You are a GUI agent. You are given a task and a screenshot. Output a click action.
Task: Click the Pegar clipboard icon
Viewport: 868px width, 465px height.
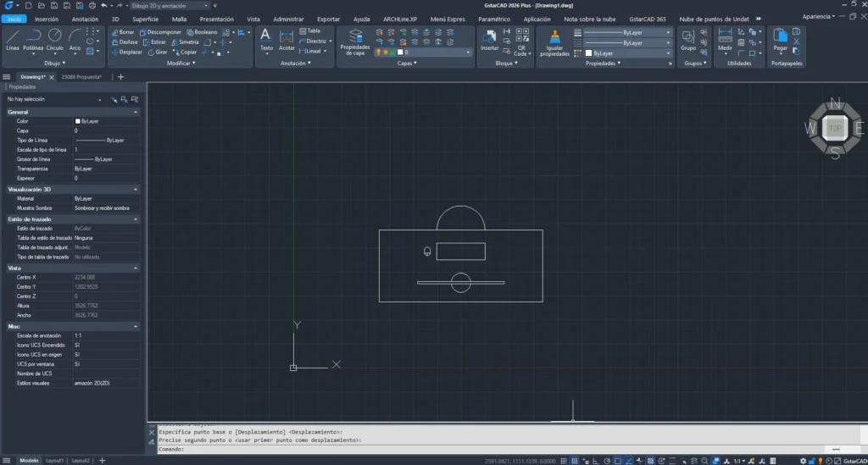click(781, 41)
